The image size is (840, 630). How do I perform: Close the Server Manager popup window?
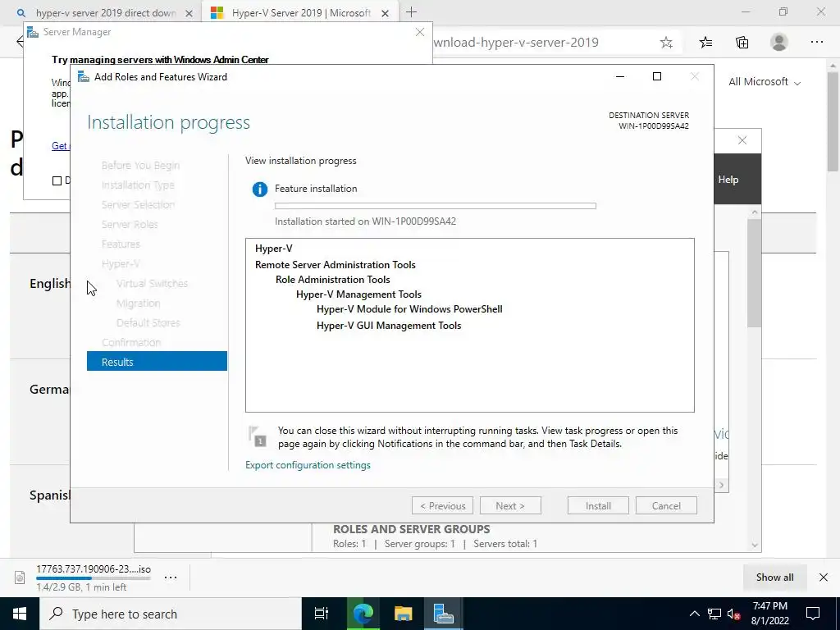pos(420,32)
